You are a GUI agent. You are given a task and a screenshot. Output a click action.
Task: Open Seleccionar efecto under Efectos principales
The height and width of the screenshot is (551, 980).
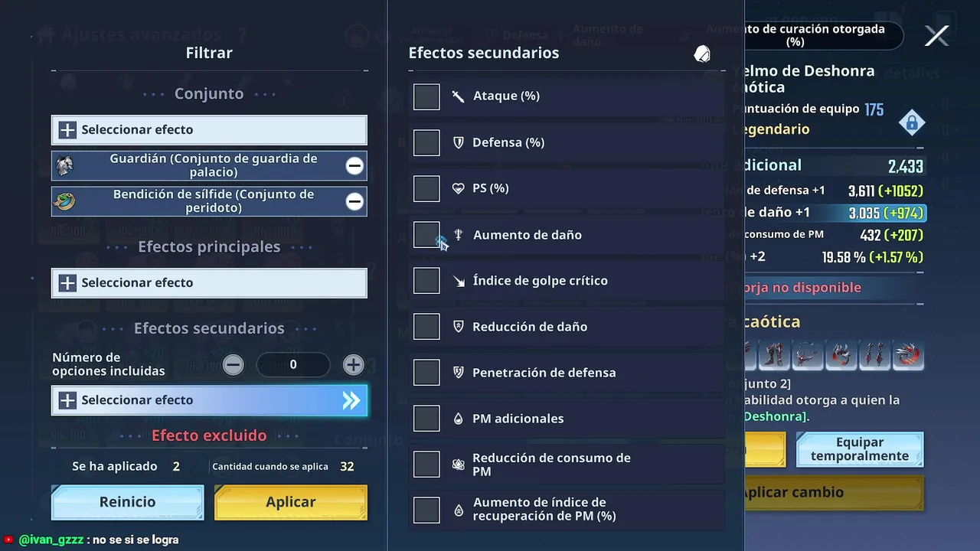pyautogui.click(x=209, y=283)
